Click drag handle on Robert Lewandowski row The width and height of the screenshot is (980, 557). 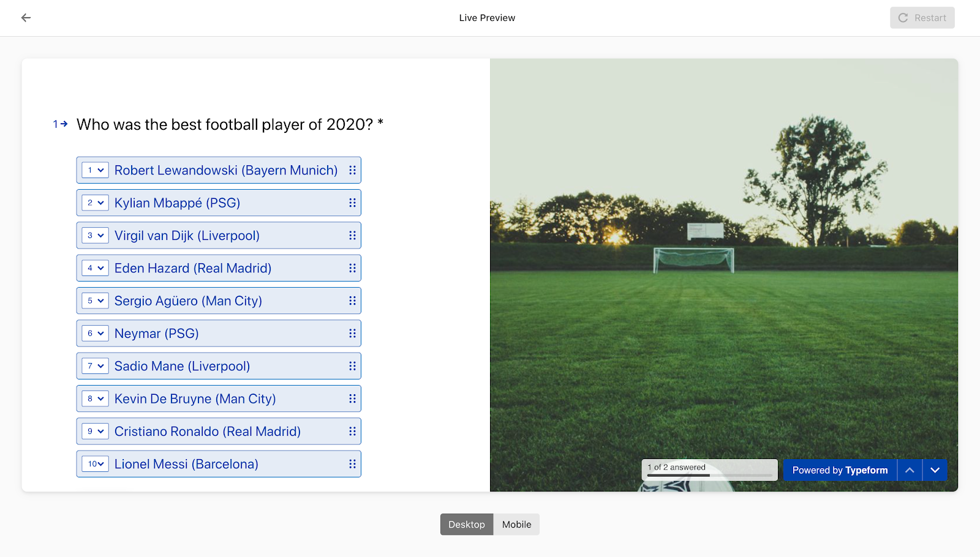click(352, 170)
